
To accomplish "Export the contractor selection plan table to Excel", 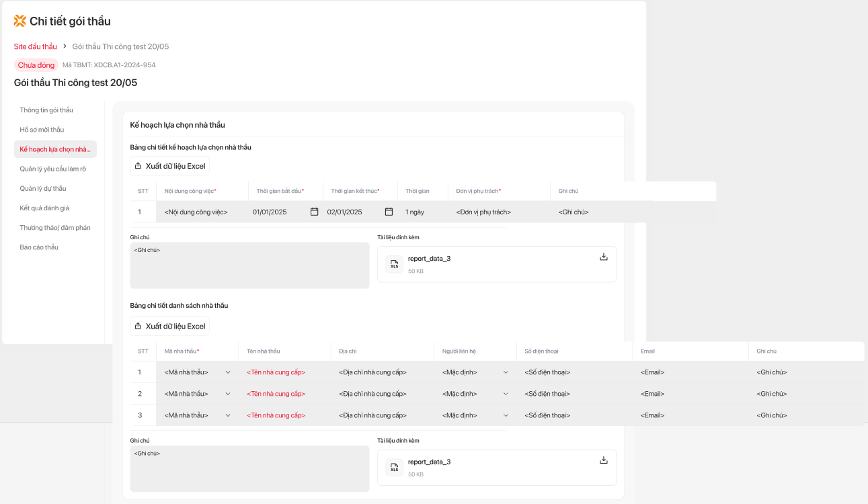I will [169, 166].
